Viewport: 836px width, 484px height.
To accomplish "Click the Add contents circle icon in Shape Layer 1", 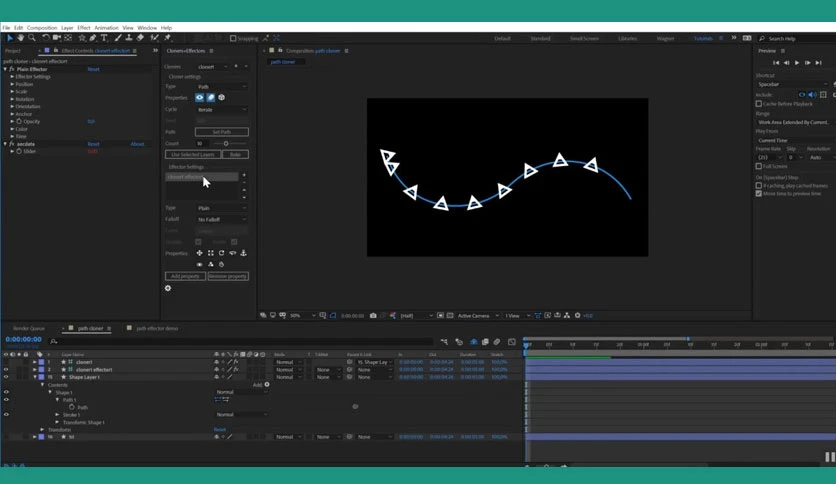I will tap(267, 384).
